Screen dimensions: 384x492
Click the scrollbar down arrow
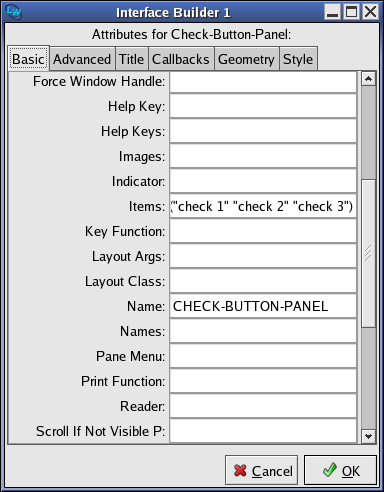[x=368, y=436]
